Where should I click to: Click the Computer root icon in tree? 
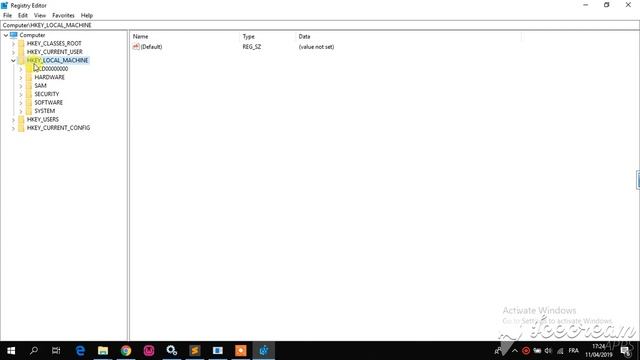coord(13,35)
